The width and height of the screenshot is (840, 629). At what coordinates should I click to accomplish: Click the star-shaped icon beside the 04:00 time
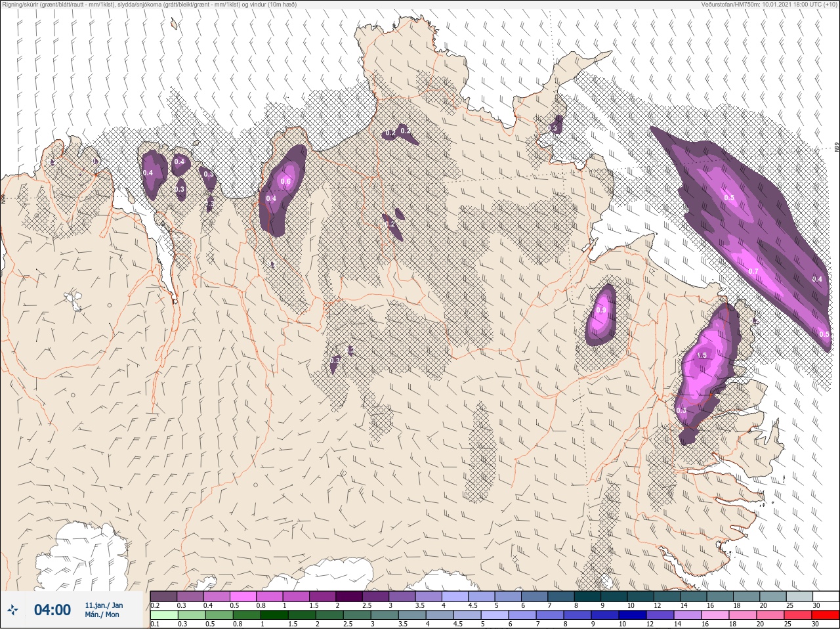(13, 611)
